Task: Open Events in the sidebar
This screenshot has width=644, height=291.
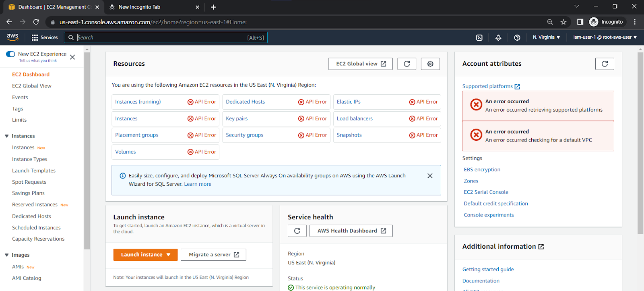Action: point(20,98)
